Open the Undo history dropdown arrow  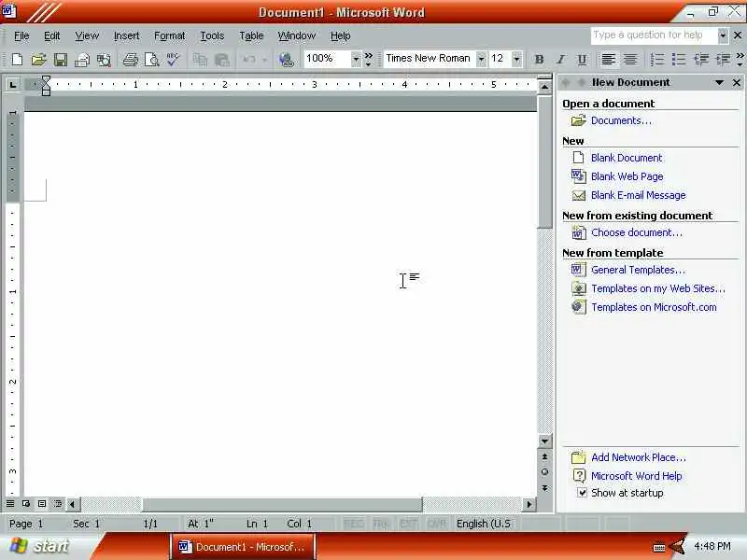click(x=264, y=60)
